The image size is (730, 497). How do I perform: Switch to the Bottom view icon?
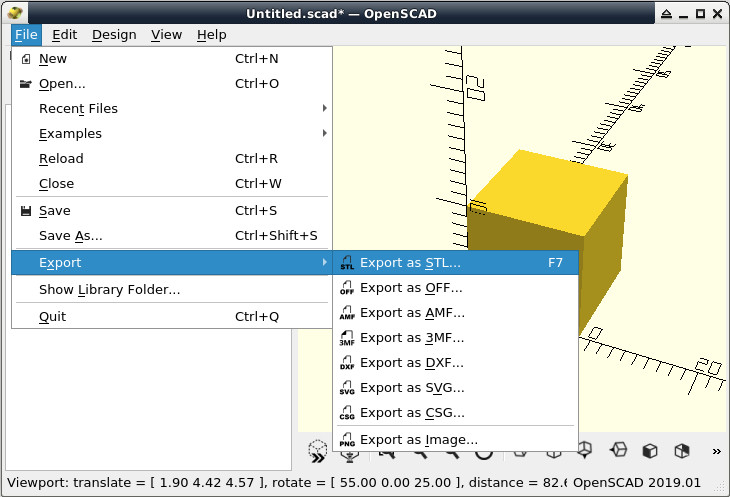(x=585, y=450)
